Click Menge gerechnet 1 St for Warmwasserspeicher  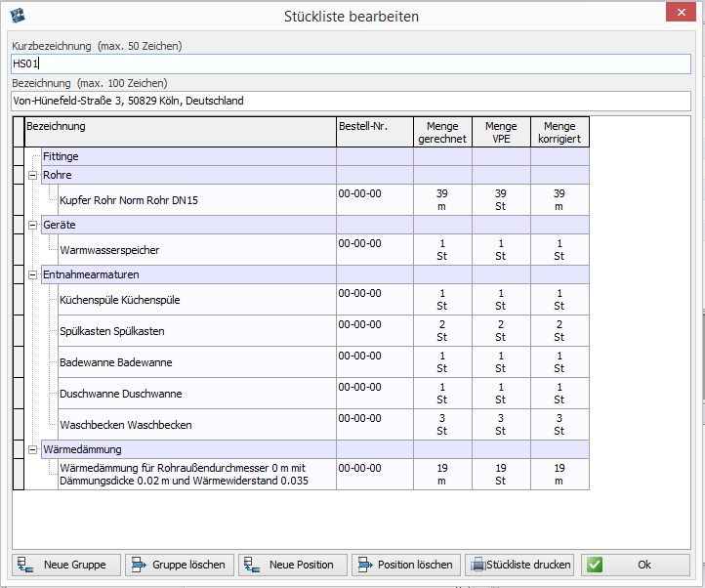[442, 250]
